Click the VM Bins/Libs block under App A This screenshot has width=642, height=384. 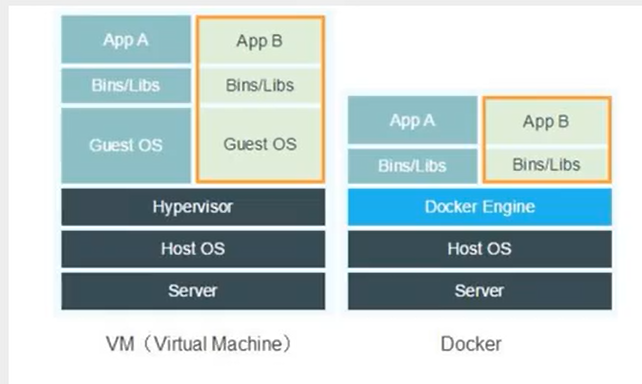(x=126, y=86)
